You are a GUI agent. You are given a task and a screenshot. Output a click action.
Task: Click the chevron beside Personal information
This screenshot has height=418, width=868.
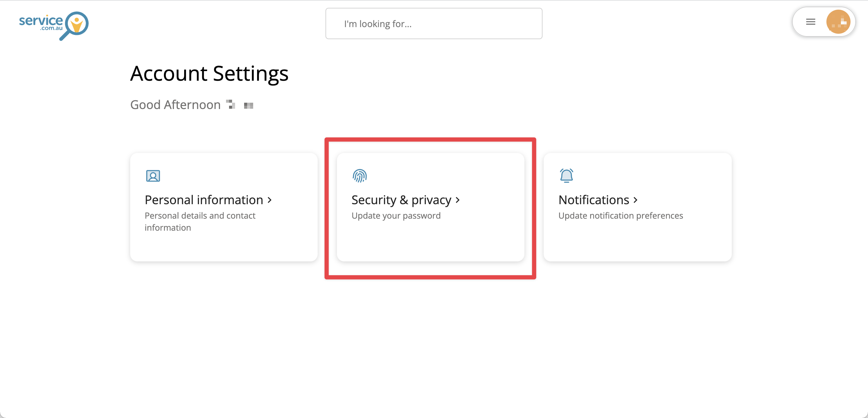(269, 200)
